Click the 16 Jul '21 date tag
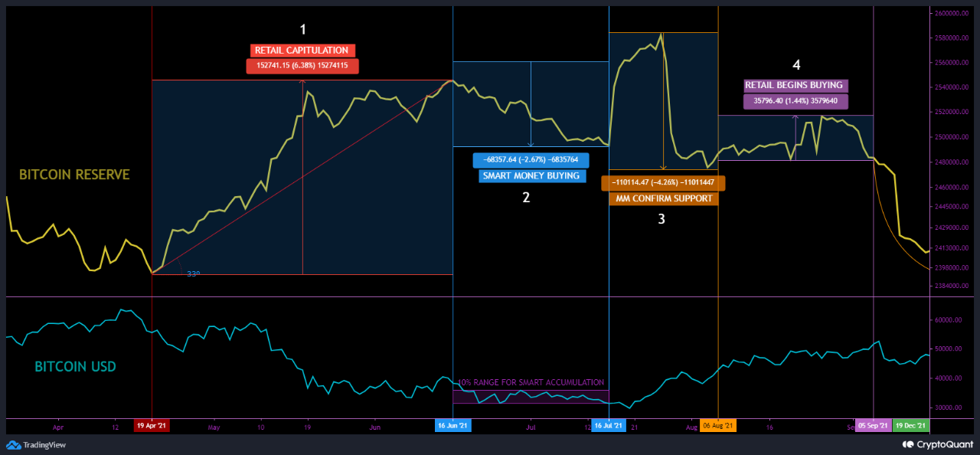 coord(609,425)
